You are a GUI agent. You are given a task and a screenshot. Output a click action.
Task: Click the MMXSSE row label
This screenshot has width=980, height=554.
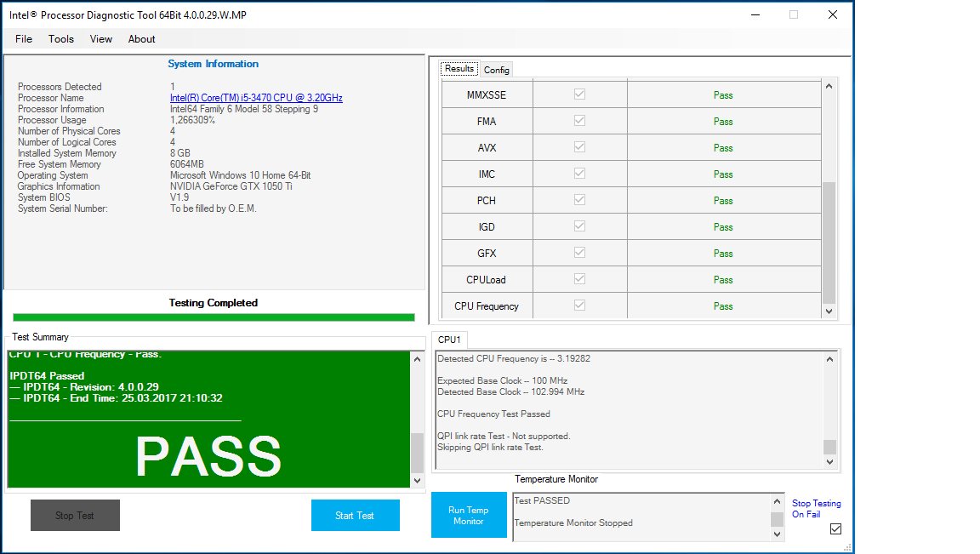487,95
